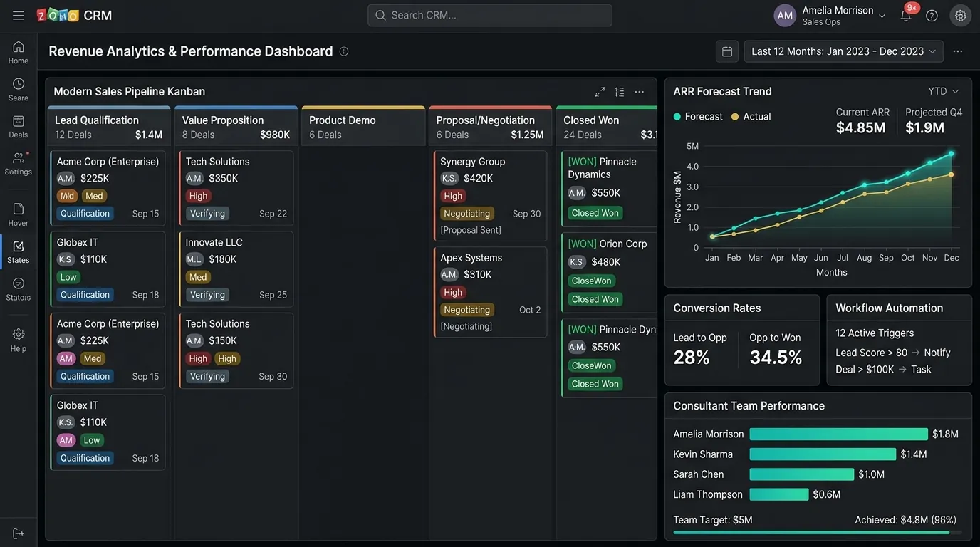Select the Proposal/Negotiation column header
This screenshot has height=547, width=980.
[490, 126]
